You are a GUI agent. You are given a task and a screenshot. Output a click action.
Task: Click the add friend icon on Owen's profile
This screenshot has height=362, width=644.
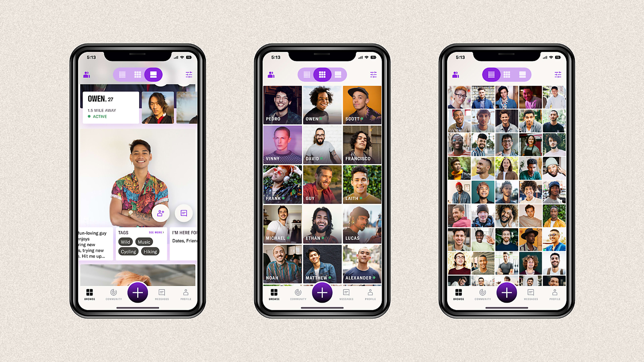click(160, 213)
